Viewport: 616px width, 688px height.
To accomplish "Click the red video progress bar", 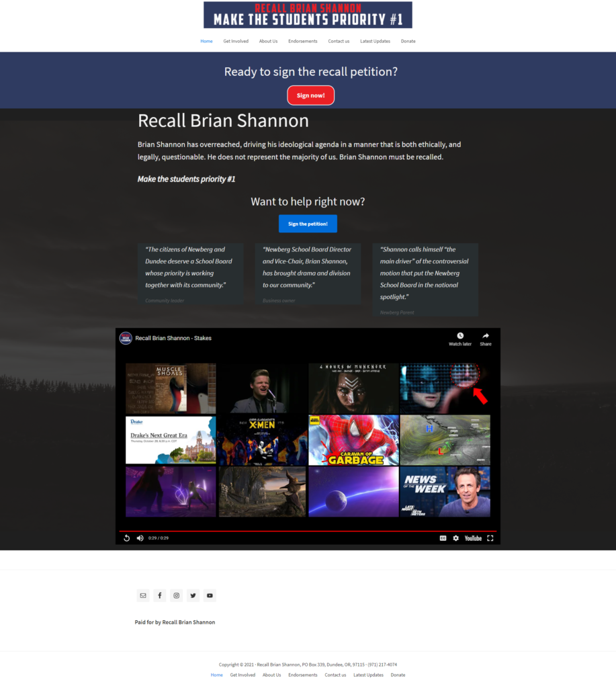I will coord(308,531).
